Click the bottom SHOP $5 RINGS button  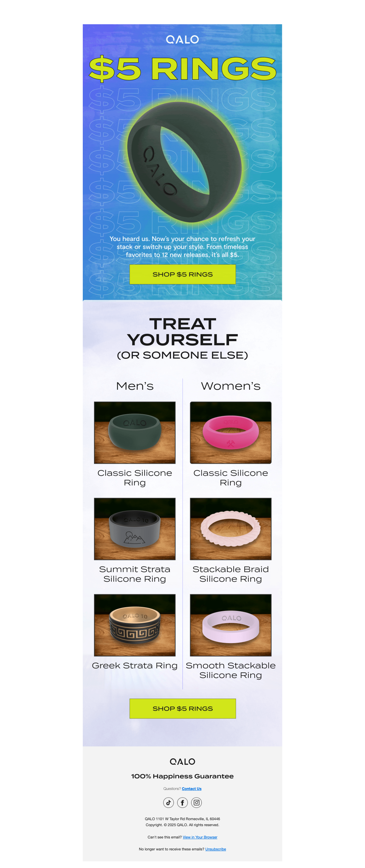(x=182, y=708)
